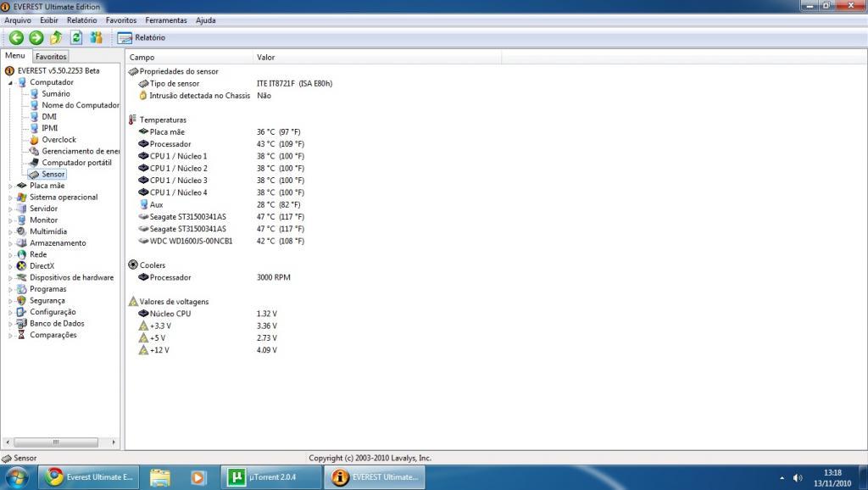Open the Favoritos menu in the menu bar
868x490 pixels.
tap(121, 20)
